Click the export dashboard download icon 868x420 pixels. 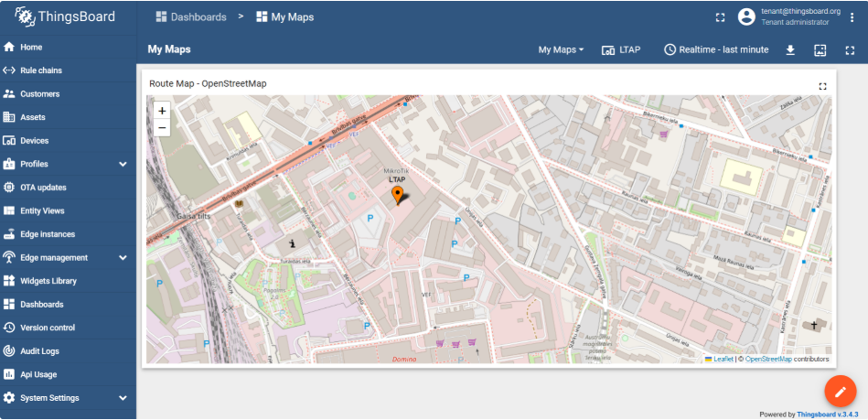pyautogui.click(x=790, y=50)
